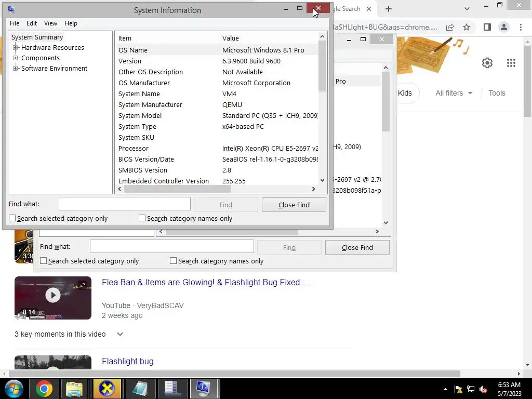This screenshot has width=532, height=399.
Task: Click the yellow X app taskbar icon
Action: [x=107, y=389]
